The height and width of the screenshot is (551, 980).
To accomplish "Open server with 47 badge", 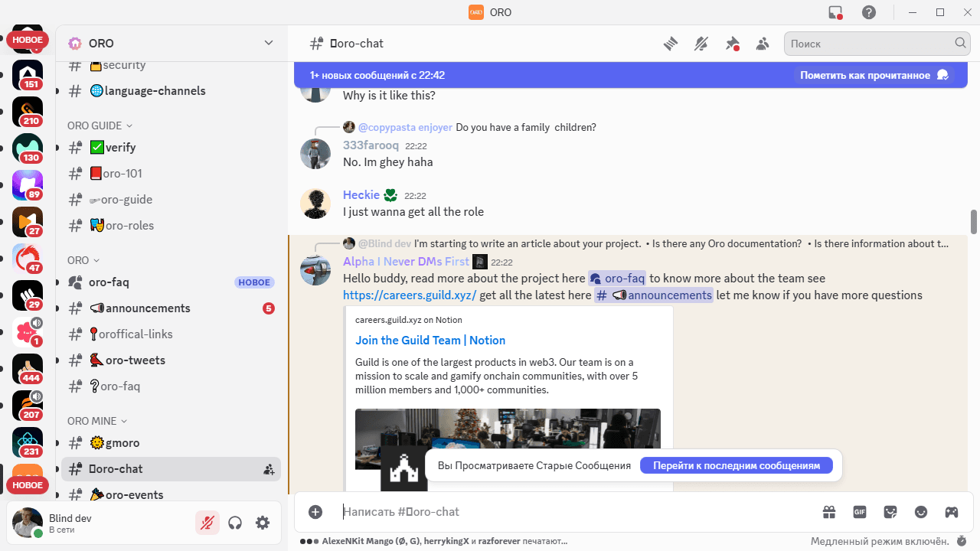I will click(28, 259).
